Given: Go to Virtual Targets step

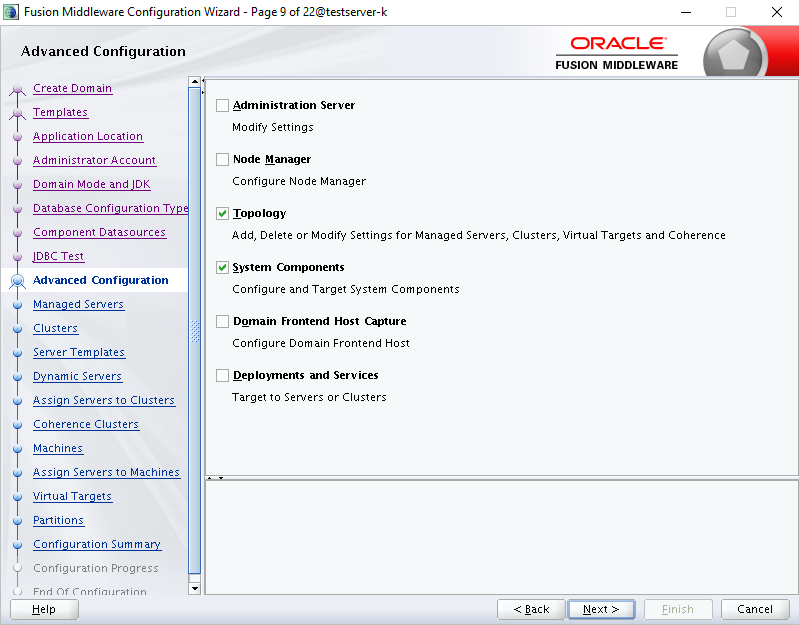Looking at the screenshot, I should [72, 496].
